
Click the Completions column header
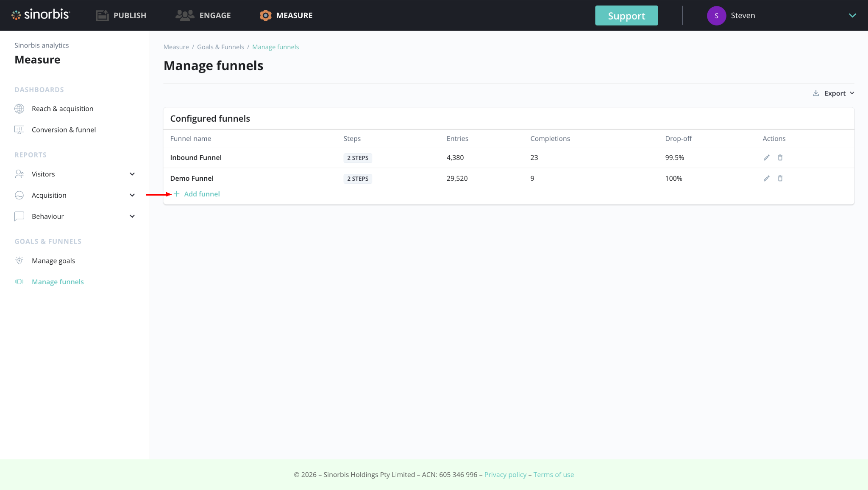pos(550,138)
